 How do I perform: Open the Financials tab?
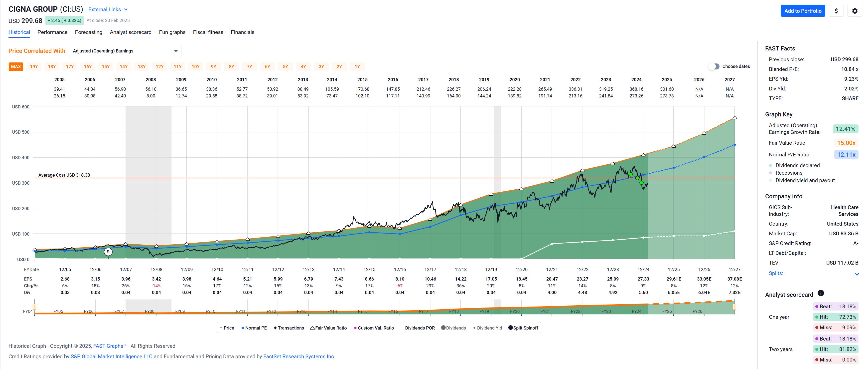point(243,32)
